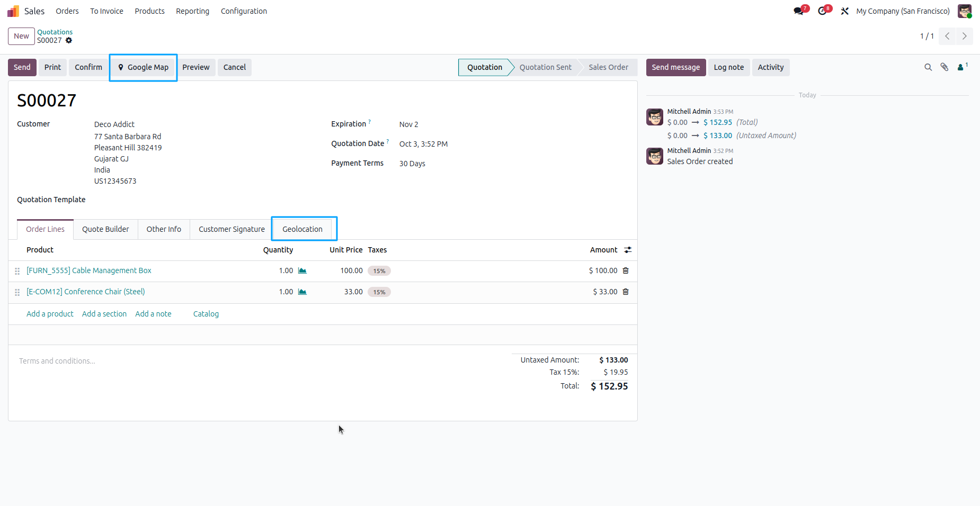Open the Payment Terms 30 Days field
Image resolution: width=980 pixels, height=506 pixels.
(x=412, y=164)
